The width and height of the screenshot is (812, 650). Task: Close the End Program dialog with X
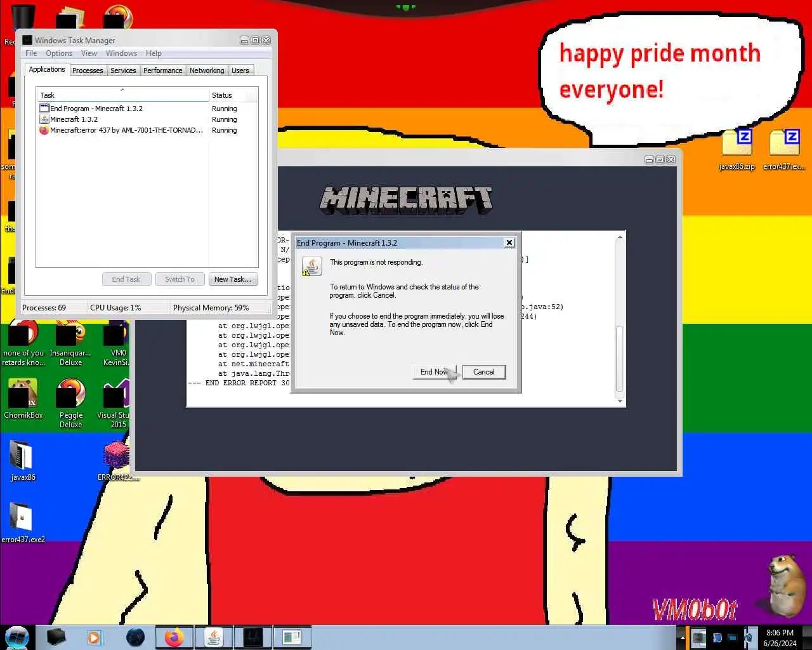[x=509, y=242]
